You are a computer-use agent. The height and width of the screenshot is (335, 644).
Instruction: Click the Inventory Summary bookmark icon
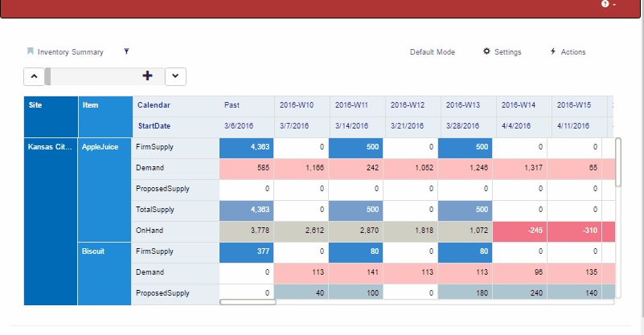pyautogui.click(x=31, y=51)
